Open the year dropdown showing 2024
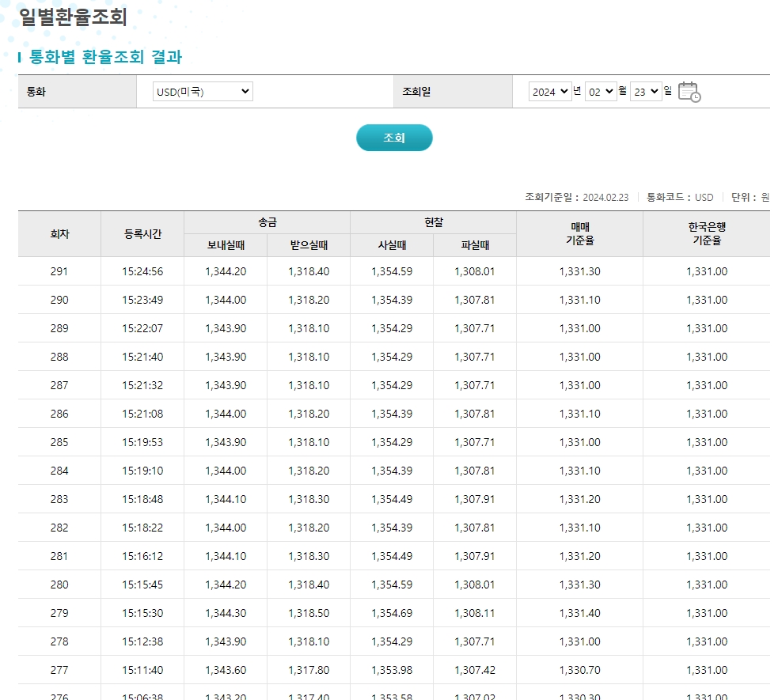This screenshot has width=778, height=700. [x=549, y=90]
